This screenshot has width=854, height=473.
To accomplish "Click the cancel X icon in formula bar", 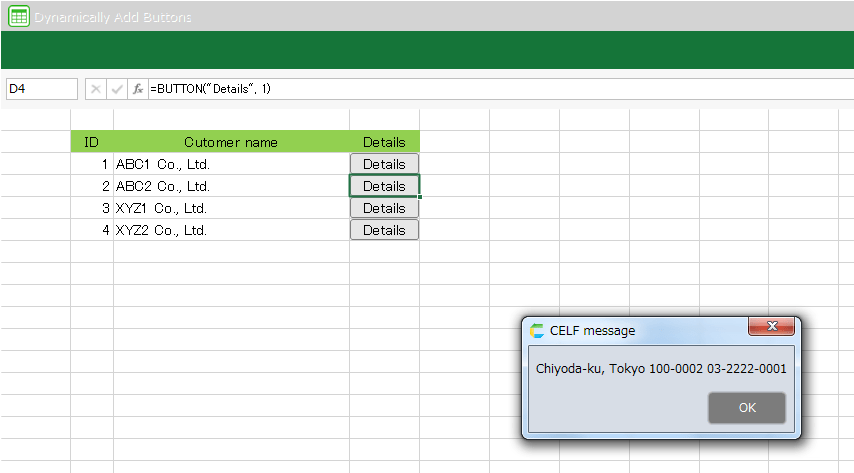I will tap(96, 89).
